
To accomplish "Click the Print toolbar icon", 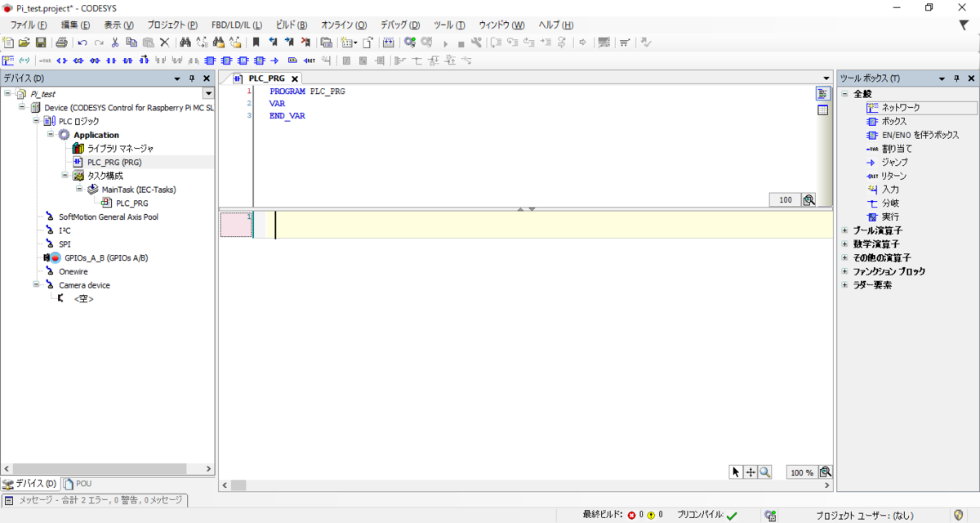I will (61, 42).
